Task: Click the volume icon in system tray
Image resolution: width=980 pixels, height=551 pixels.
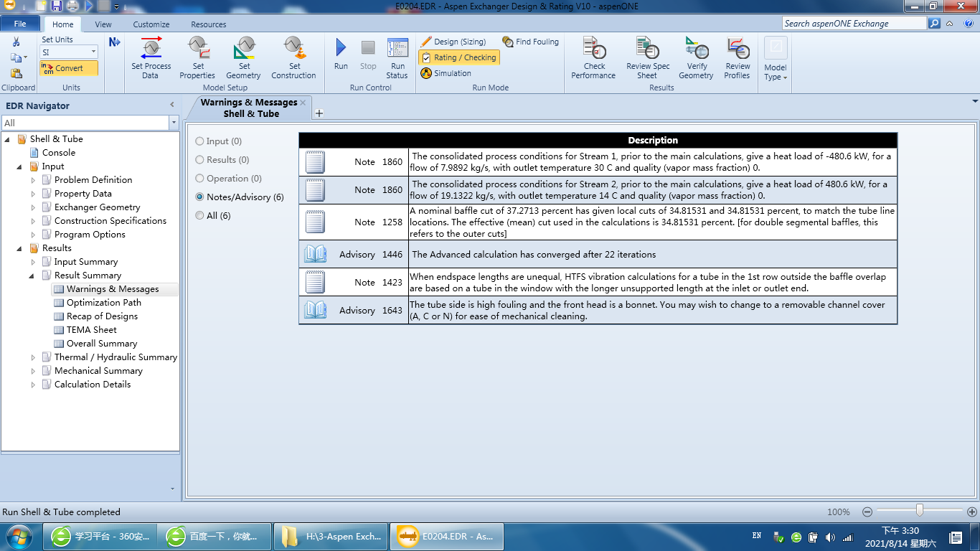Action: 830,537
